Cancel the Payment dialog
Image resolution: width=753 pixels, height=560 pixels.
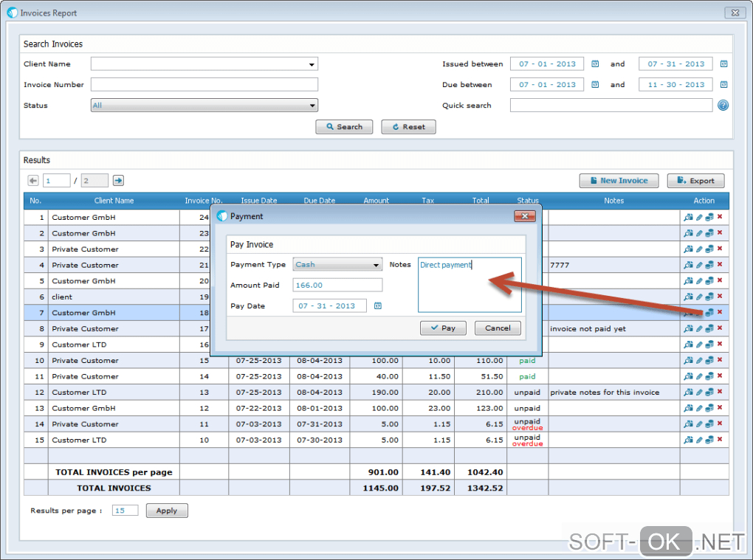[498, 328]
